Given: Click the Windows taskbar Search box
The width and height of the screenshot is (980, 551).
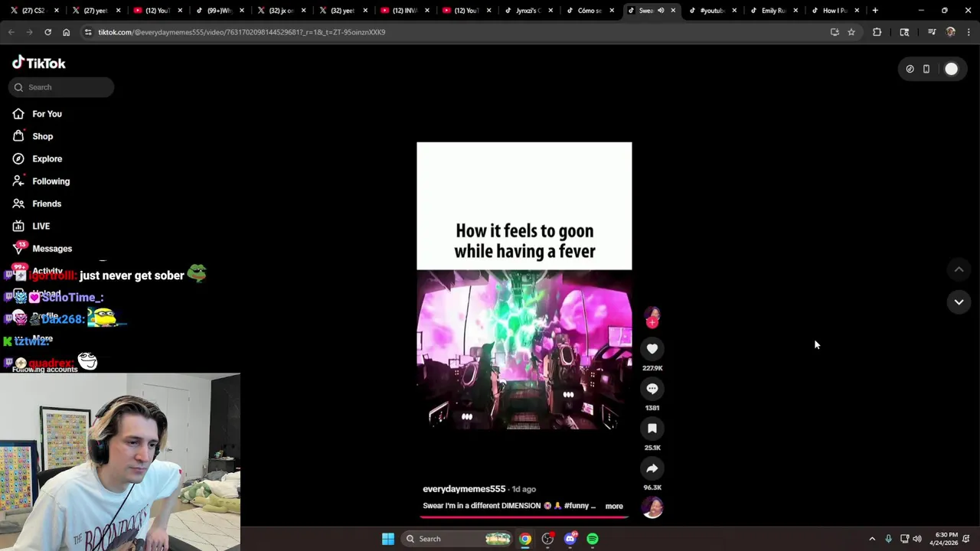Looking at the screenshot, I should [458, 539].
